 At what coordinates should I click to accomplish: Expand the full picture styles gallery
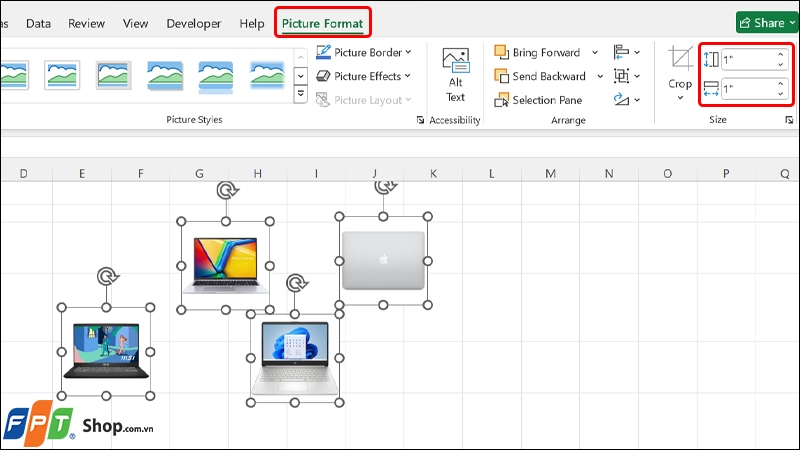301,94
